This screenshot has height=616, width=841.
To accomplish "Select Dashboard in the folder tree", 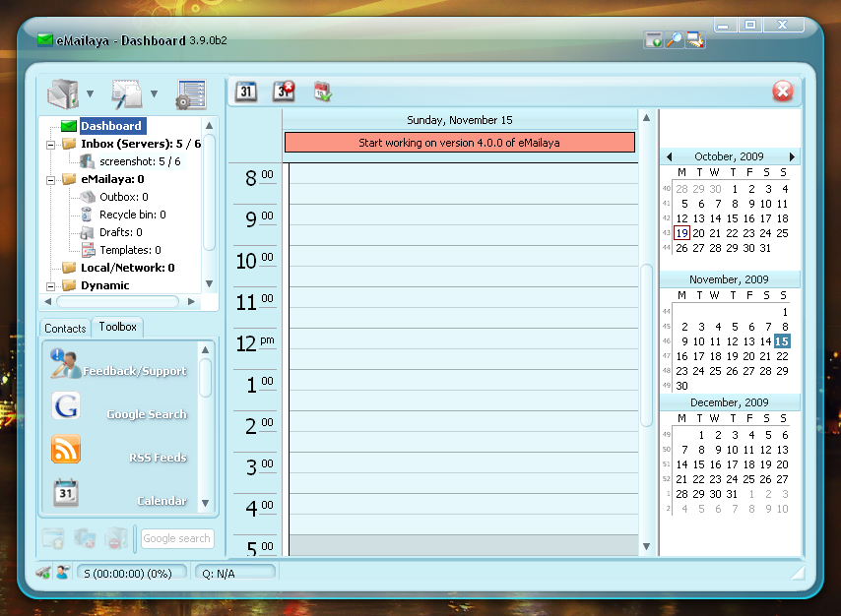I will pyautogui.click(x=111, y=126).
